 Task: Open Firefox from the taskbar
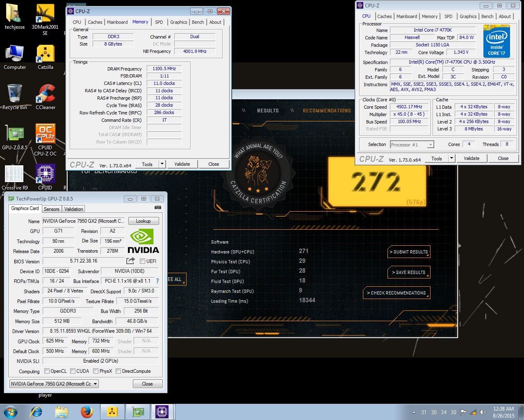(87, 412)
